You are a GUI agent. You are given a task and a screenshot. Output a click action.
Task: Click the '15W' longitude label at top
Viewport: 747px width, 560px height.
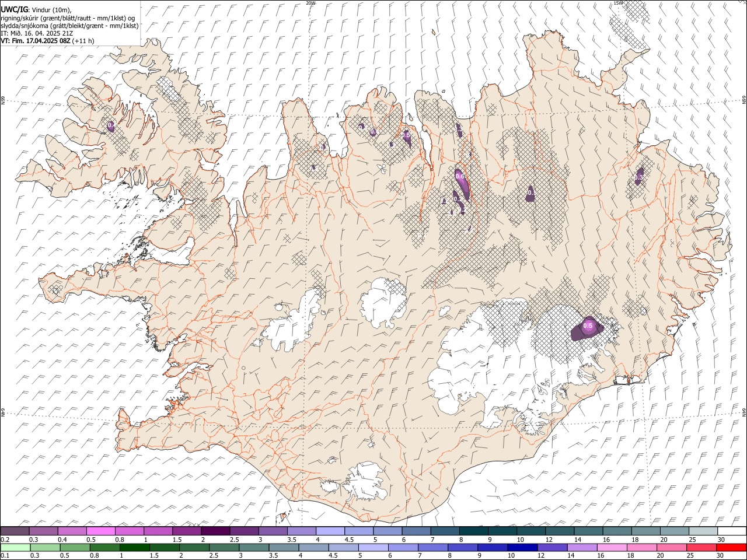point(618,3)
